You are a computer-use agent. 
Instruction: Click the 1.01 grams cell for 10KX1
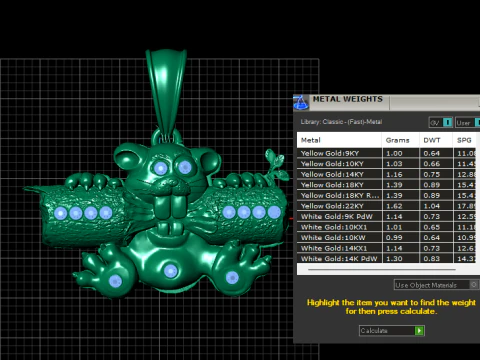tap(400, 227)
